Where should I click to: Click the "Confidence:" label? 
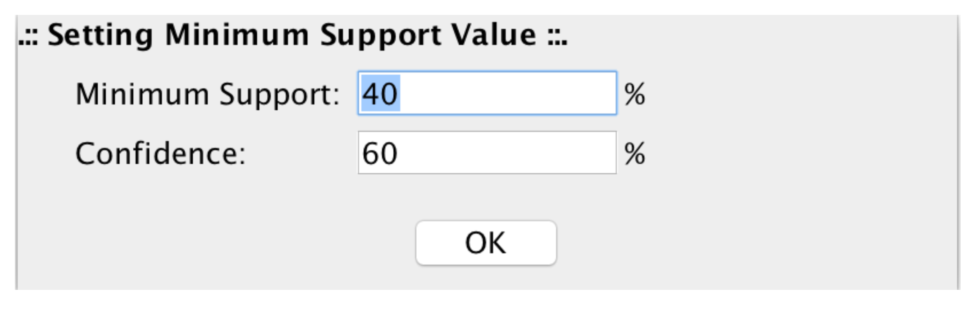click(160, 154)
